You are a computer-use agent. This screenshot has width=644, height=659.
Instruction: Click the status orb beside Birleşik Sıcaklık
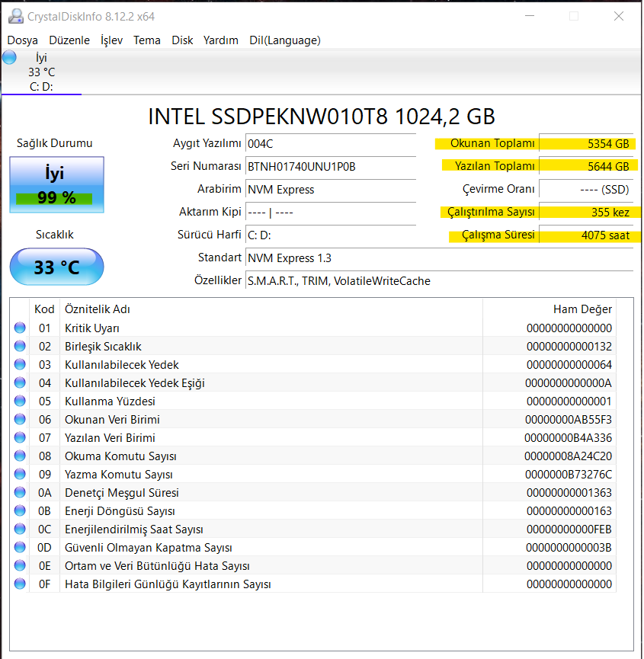coord(20,347)
